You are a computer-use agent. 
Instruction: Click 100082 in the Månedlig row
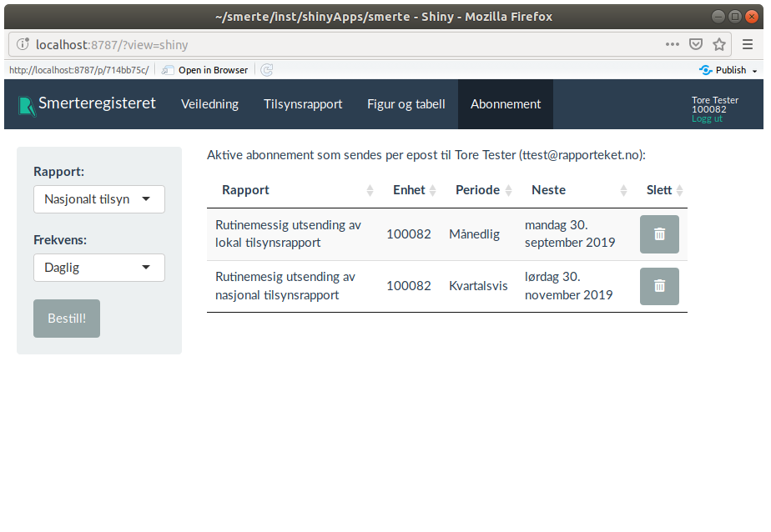[x=409, y=234]
